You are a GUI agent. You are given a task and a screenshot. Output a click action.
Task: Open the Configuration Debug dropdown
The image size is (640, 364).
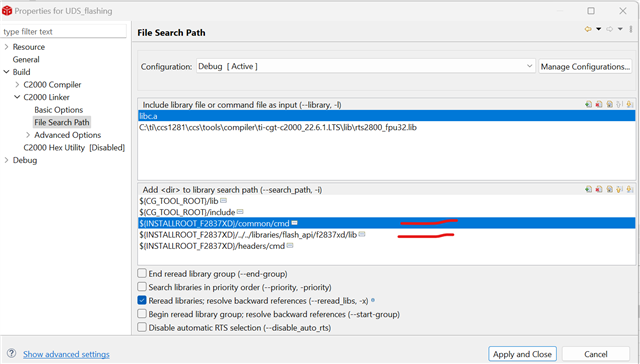pos(366,66)
